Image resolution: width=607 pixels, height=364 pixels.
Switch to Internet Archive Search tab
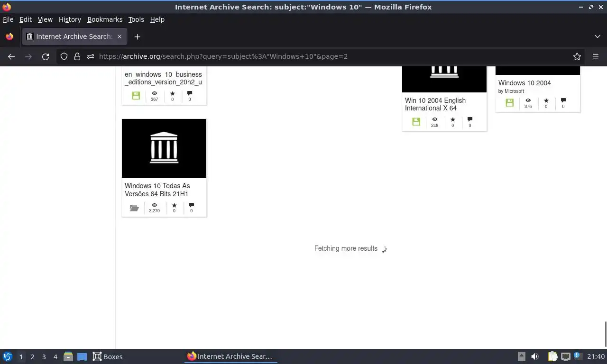tap(74, 36)
